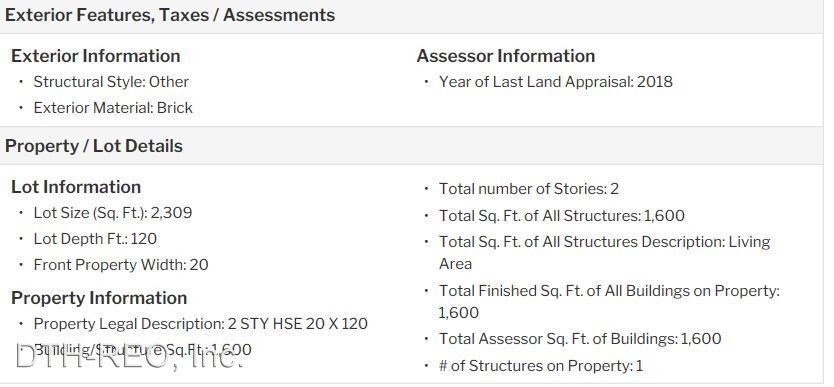Click Exterior Material: Brick entry
Image resolution: width=834 pixels, height=387 pixels.
pos(113,108)
